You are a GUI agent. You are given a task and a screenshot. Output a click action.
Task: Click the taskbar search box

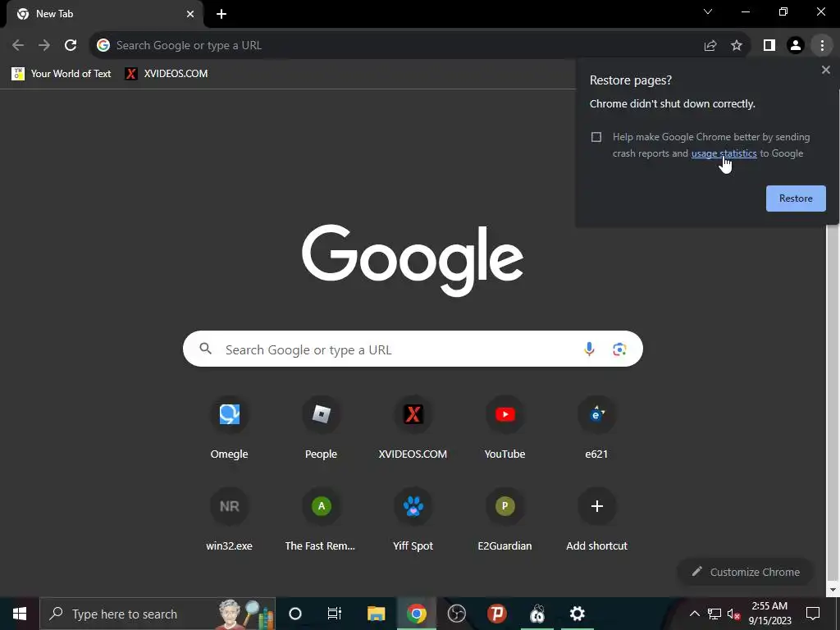157,614
